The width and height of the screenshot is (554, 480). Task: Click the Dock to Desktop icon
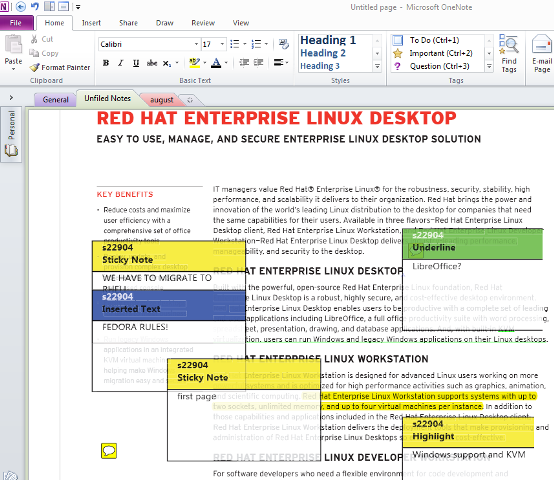tap(49, 6)
